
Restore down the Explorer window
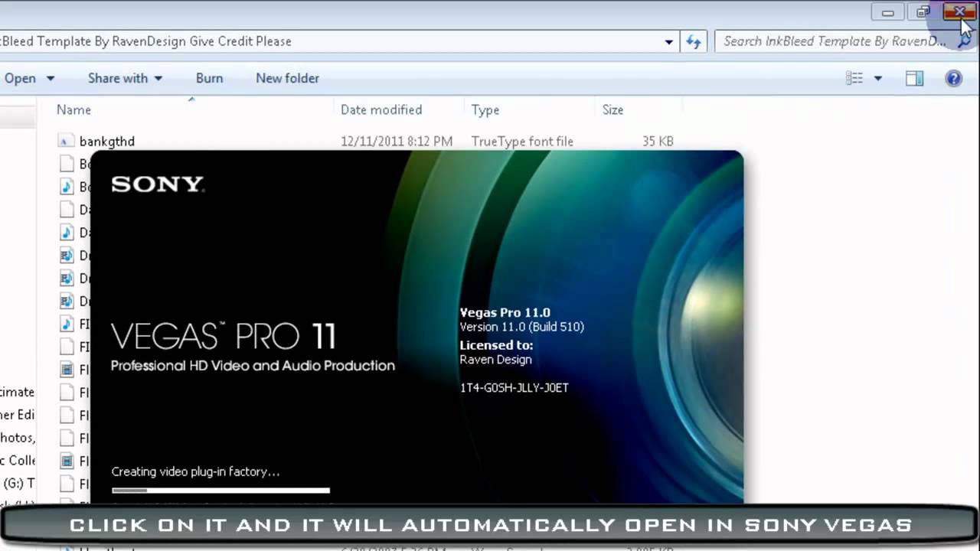923,11
